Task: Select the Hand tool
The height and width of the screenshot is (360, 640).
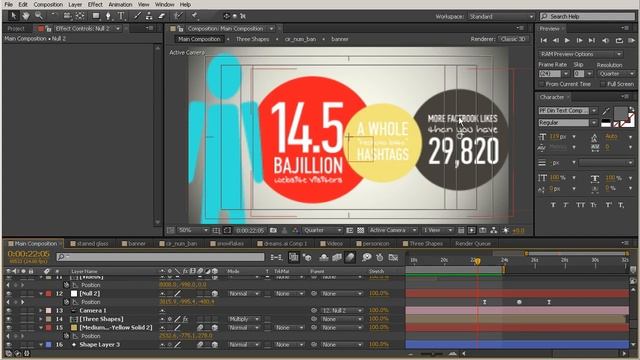Action: click(x=26, y=16)
